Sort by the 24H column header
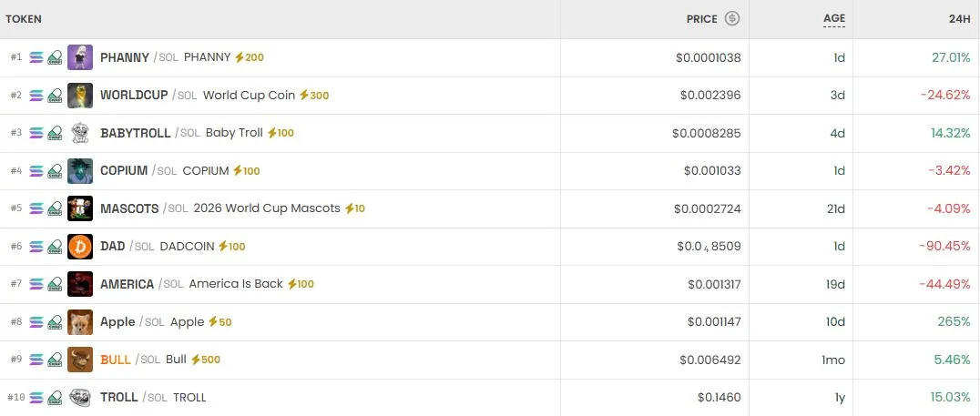The image size is (980, 416). 959,19
